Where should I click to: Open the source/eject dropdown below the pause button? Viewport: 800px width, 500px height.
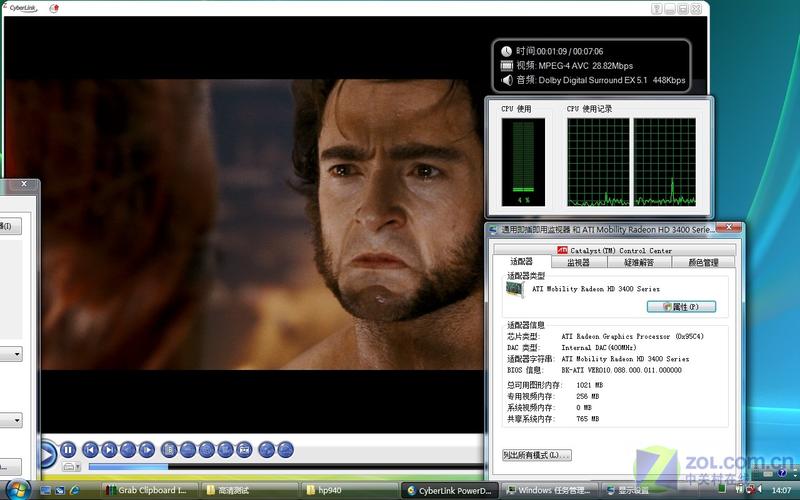click(71, 466)
